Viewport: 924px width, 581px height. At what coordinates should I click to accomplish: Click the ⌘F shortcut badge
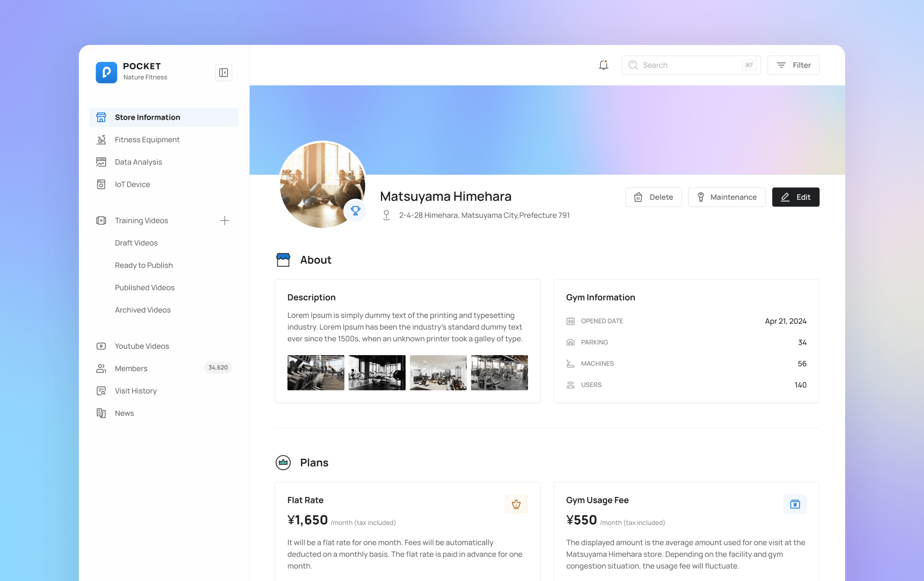(749, 65)
